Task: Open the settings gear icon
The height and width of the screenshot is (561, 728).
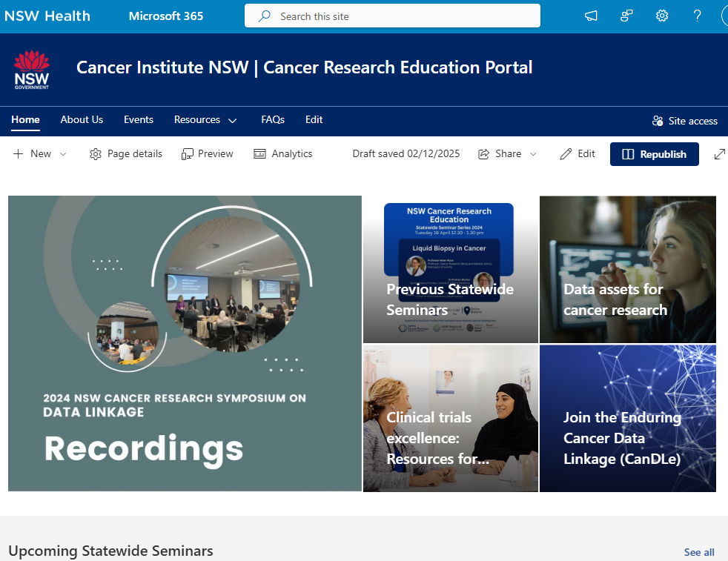Action: (661, 16)
